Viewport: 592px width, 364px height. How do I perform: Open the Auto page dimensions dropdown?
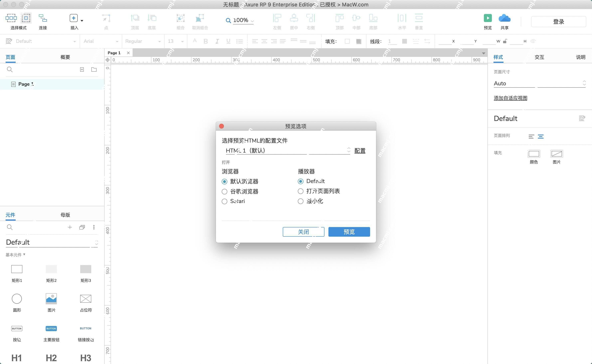pyautogui.click(x=540, y=83)
